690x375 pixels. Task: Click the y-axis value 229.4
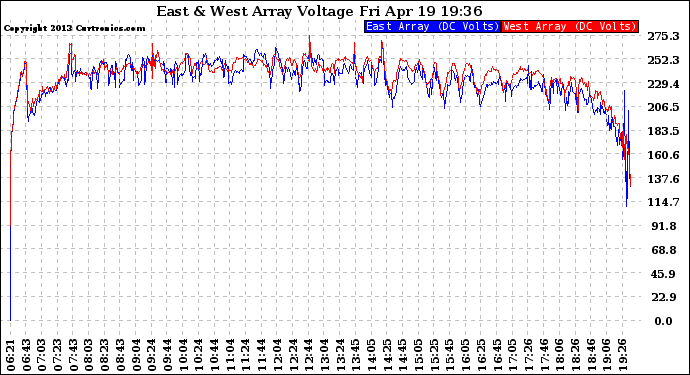(663, 84)
